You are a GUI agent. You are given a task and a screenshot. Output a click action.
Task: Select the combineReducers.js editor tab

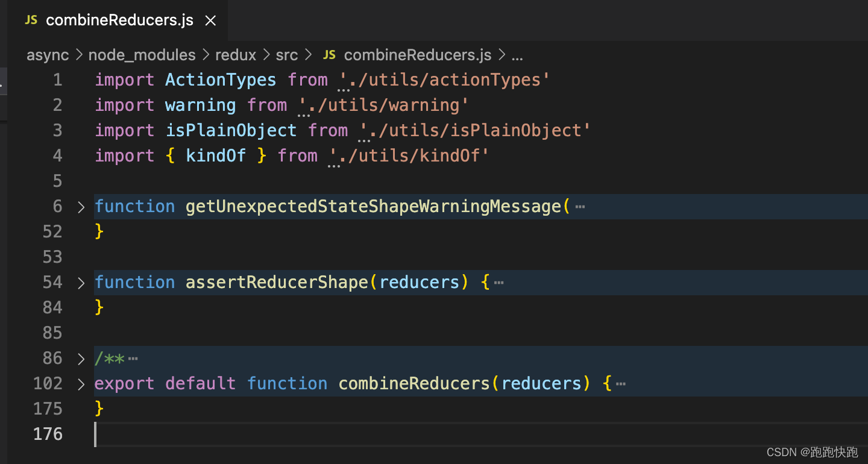(119, 20)
